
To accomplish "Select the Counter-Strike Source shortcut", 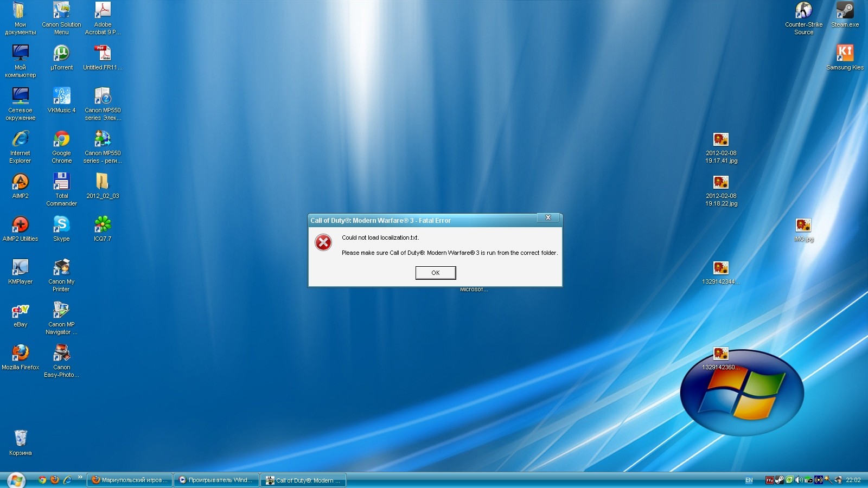I will [x=803, y=18].
